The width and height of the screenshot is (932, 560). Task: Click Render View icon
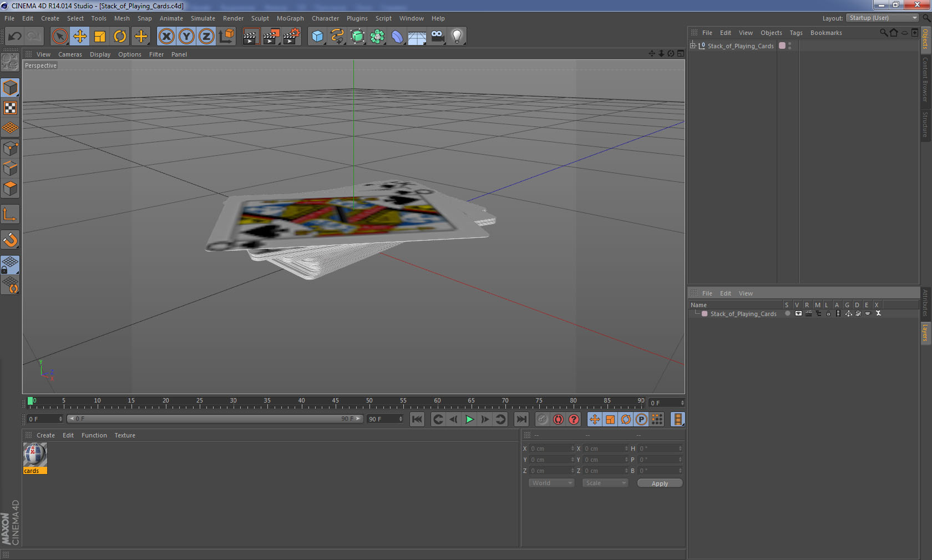coord(251,37)
